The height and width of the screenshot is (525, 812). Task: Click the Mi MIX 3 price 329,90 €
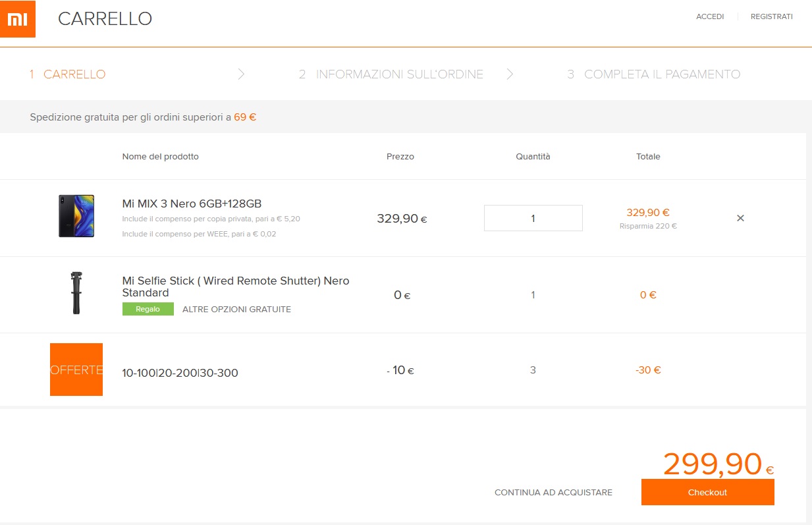402,219
